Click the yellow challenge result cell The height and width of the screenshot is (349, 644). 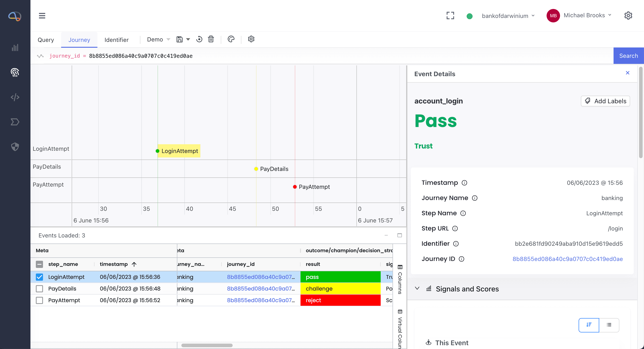[x=340, y=289]
